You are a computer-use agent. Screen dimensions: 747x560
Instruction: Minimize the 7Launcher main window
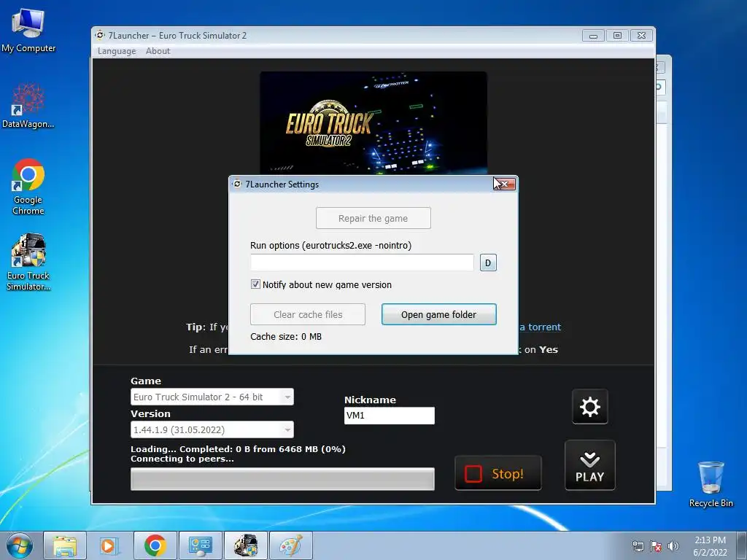(593, 36)
